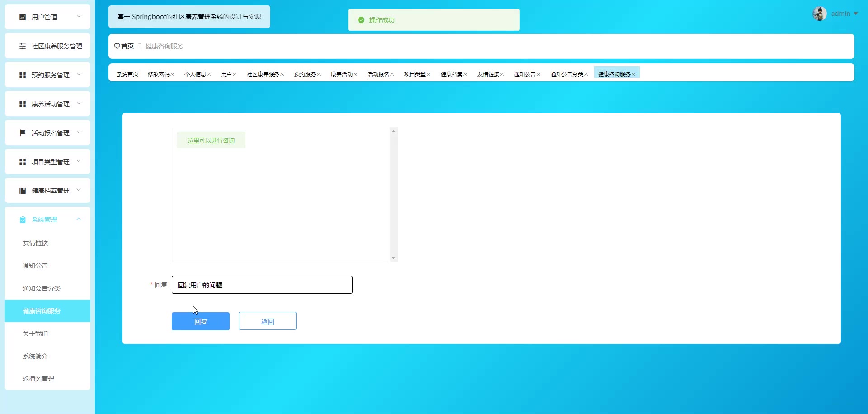The width and height of the screenshot is (868, 414).
Task: Click the 社区康养服务管理 sliders icon
Action: (23, 46)
